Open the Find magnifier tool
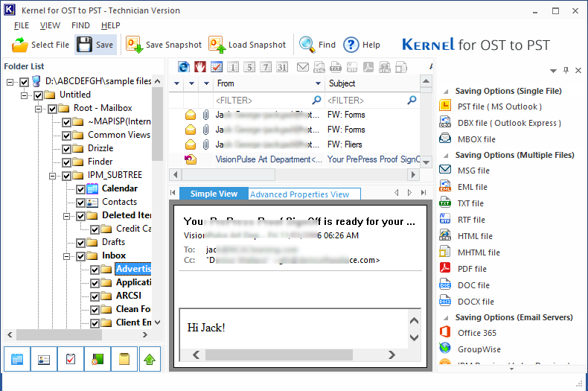Viewport: 588px width, 391px height. [x=317, y=45]
